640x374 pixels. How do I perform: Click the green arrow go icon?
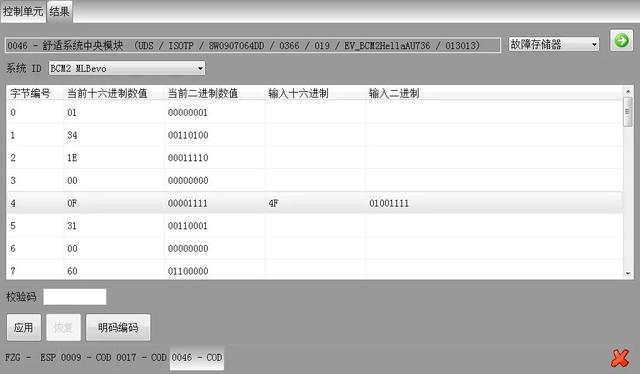tap(621, 40)
